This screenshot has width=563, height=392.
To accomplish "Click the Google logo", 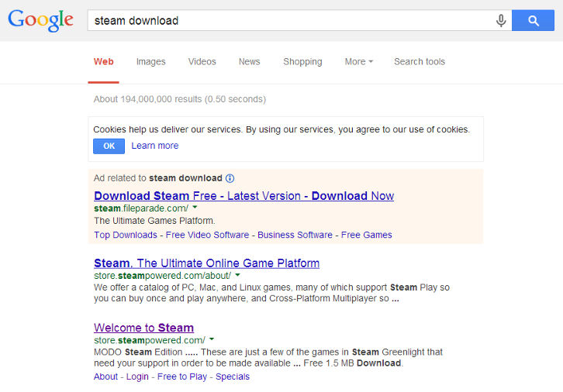I will pos(40,20).
